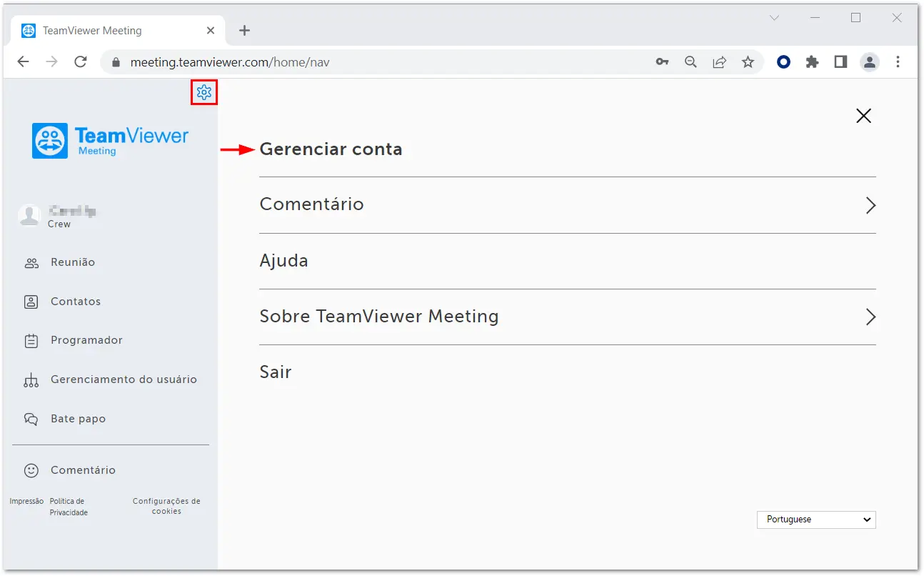
Task: Click Comentário in the sidebar footer
Action: 83,470
